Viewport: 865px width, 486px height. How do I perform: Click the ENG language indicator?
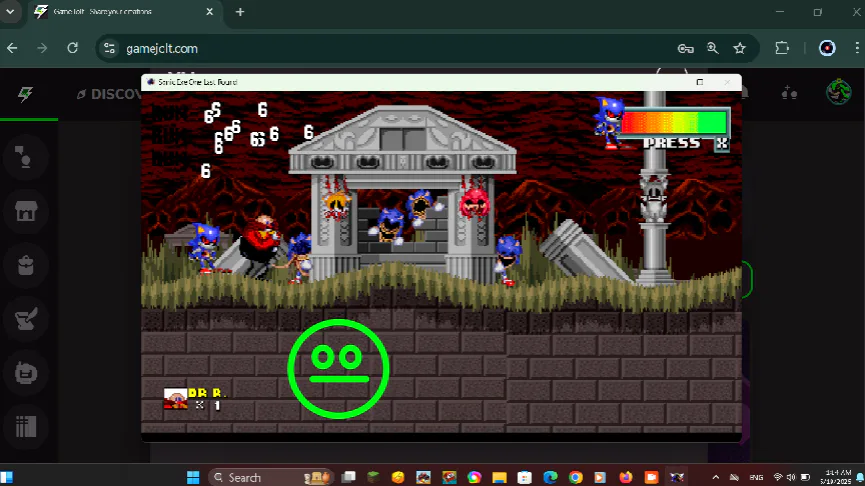click(756, 478)
